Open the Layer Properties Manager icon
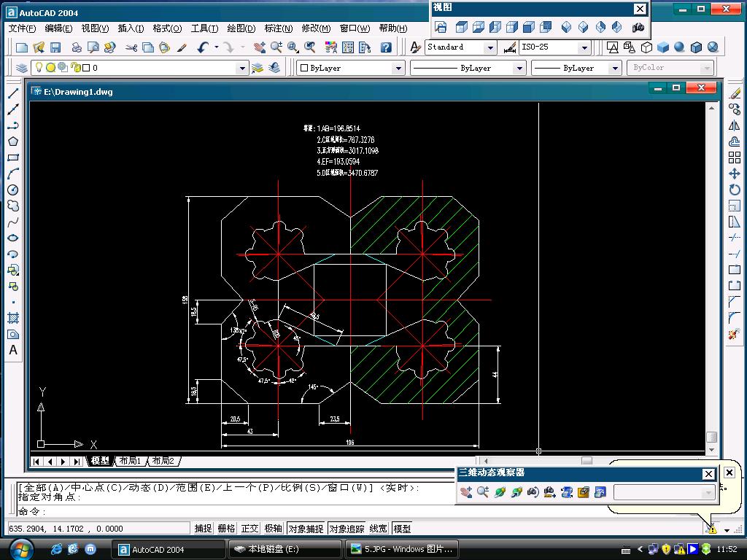 (x=21, y=68)
